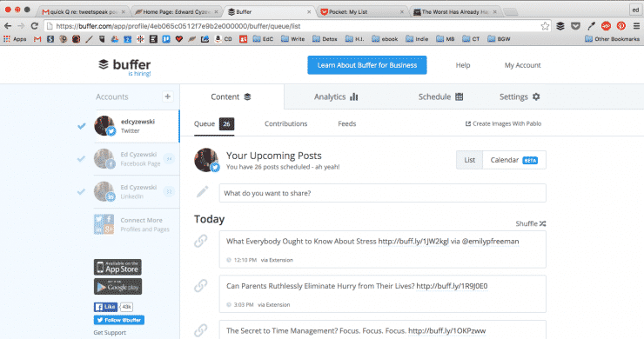Open the Other Bookmarks folder
644x339 pixels.
click(x=612, y=39)
